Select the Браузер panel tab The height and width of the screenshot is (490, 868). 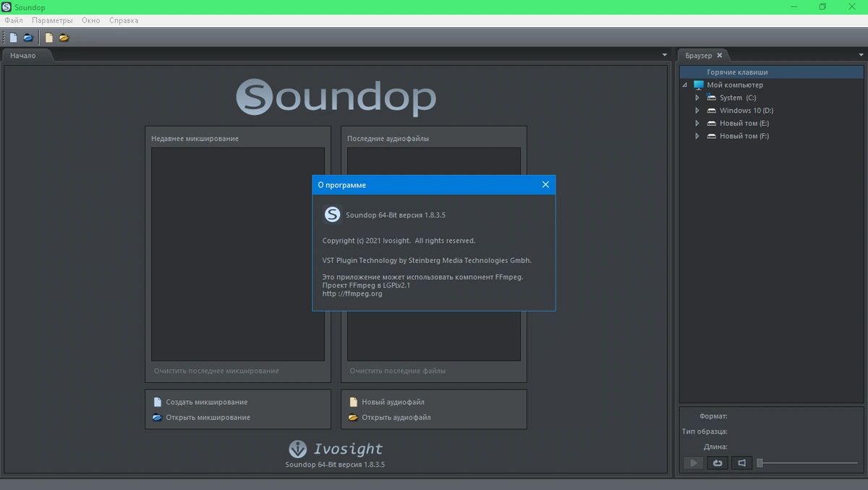click(699, 56)
